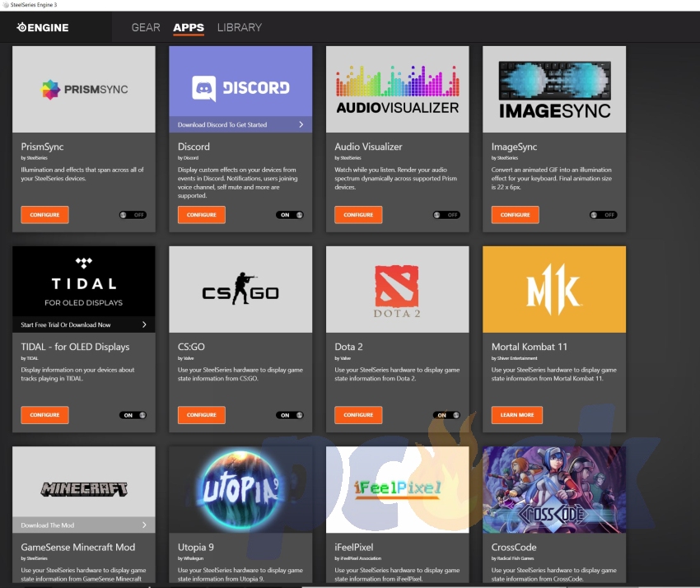700x588 pixels.
Task: Open the GEAR tab
Action: [146, 27]
